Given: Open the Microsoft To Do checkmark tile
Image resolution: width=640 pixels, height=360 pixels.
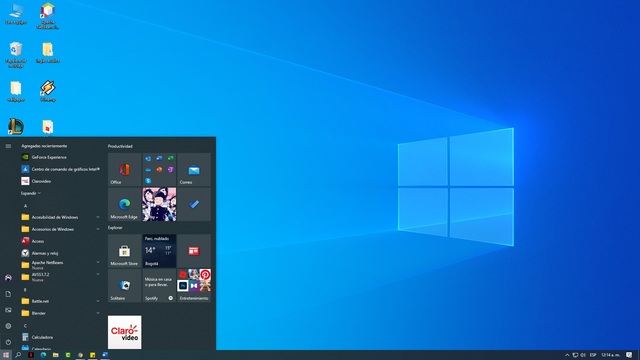Looking at the screenshot, I should [x=194, y=204].
